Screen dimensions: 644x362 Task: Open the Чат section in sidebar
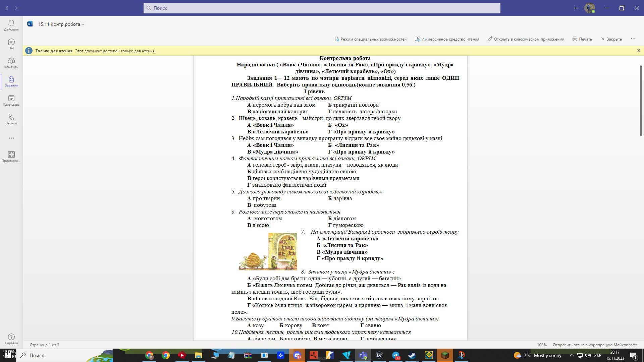(x=11, y=44)
